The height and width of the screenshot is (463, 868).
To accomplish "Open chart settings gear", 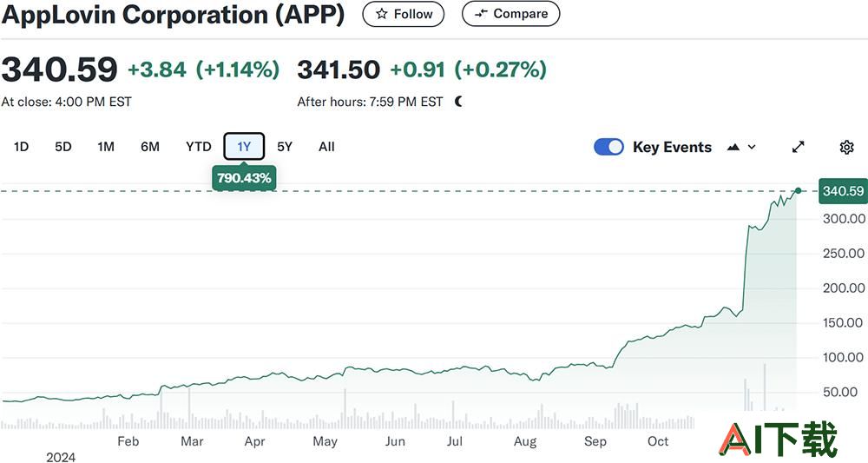I will (x=846, y=147).
